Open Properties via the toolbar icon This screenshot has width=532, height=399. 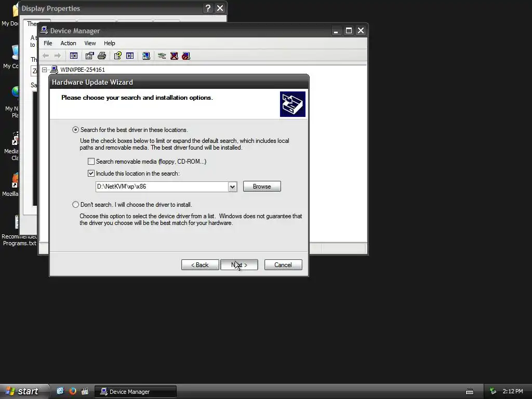tap(89, 56)
